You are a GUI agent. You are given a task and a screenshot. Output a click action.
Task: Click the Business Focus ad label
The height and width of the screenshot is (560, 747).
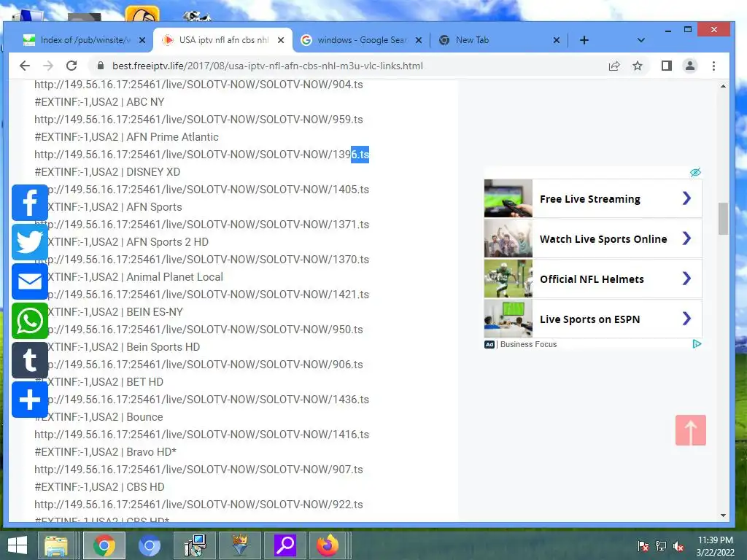point(528,344)
